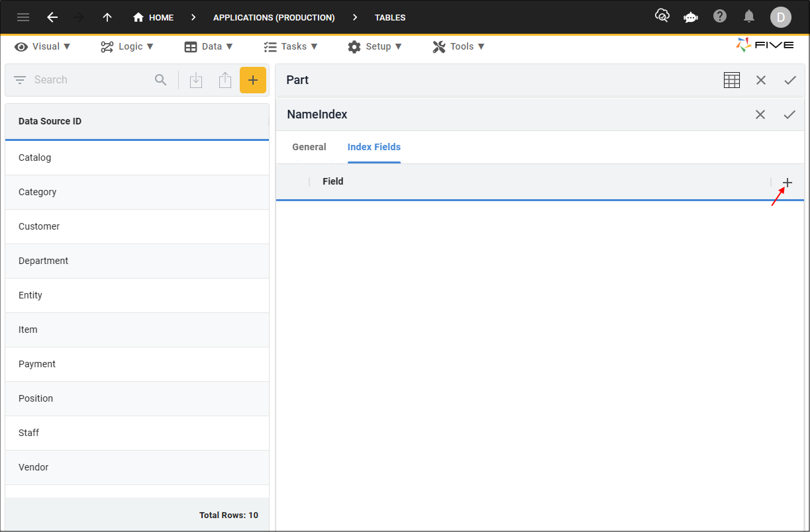Select the Category table row
This screenshot has width=810, height=532.
click(137, 192)
